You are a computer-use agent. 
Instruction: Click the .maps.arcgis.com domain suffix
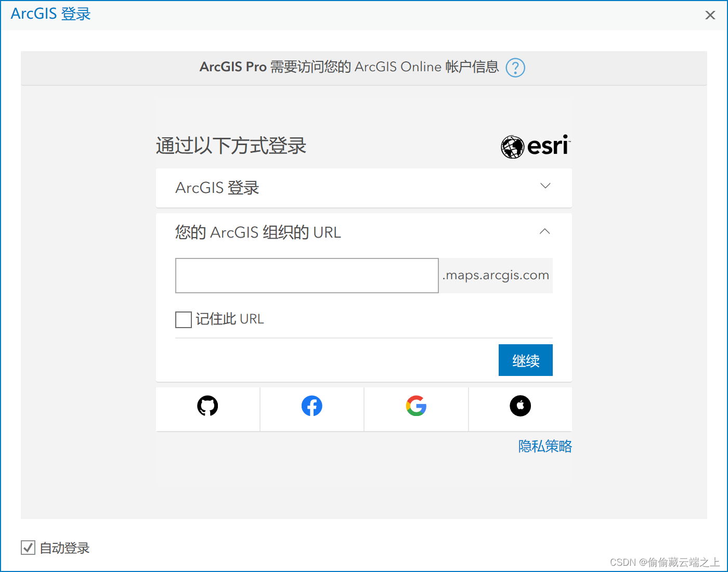click(495, 275)
